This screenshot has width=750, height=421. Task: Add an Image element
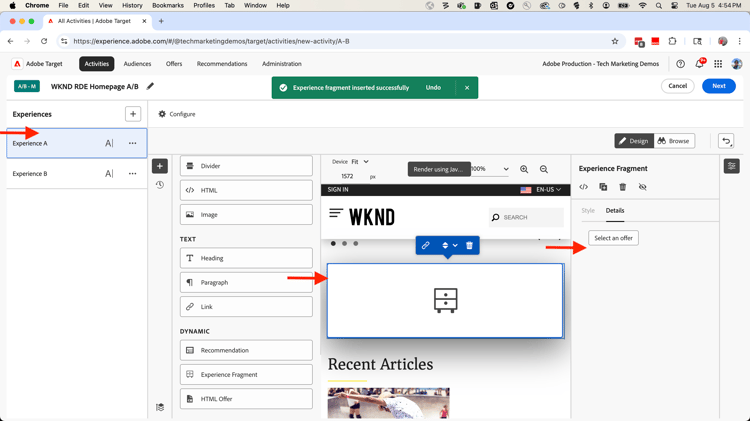coord(246,215)
